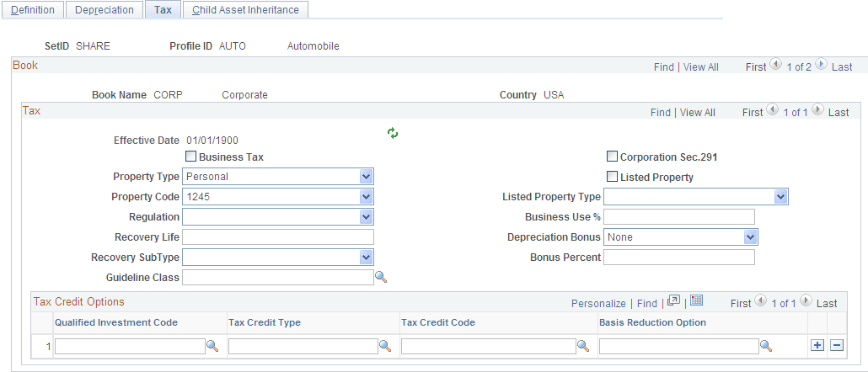
Task: Go to previous Tax row arrow
Action: [773, 109]
